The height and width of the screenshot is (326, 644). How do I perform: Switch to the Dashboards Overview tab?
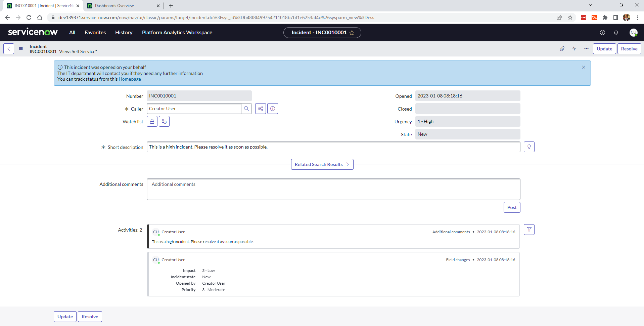pos(114,6)
